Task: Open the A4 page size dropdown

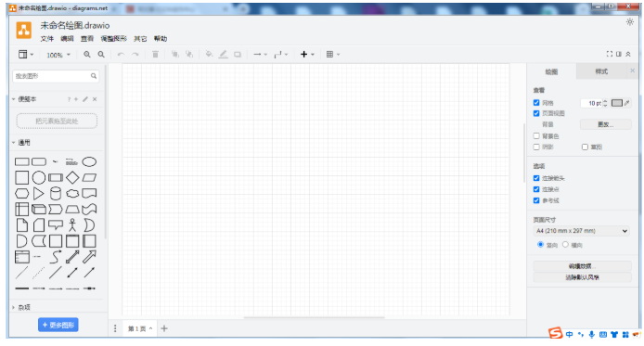Action: (x=581, y=231)
